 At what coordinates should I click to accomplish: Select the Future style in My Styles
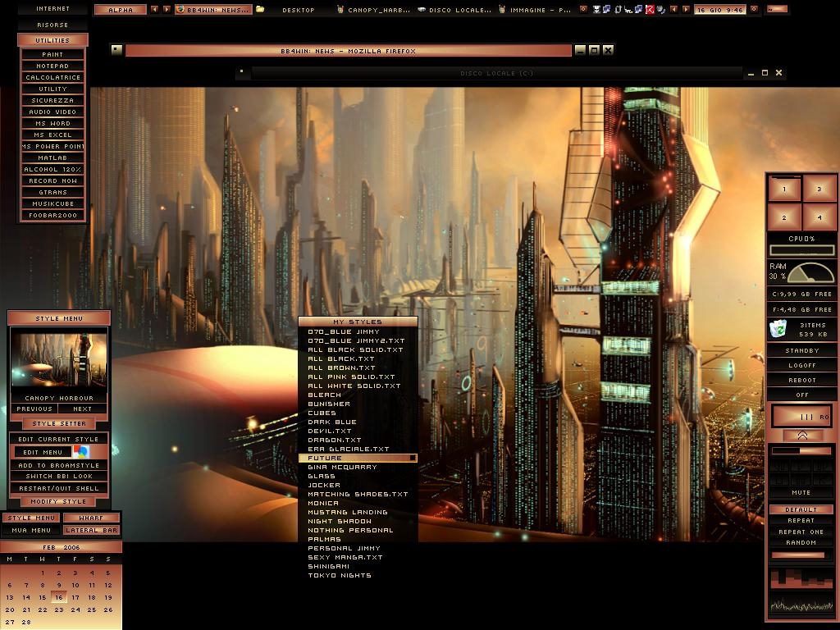coord(358,458)
